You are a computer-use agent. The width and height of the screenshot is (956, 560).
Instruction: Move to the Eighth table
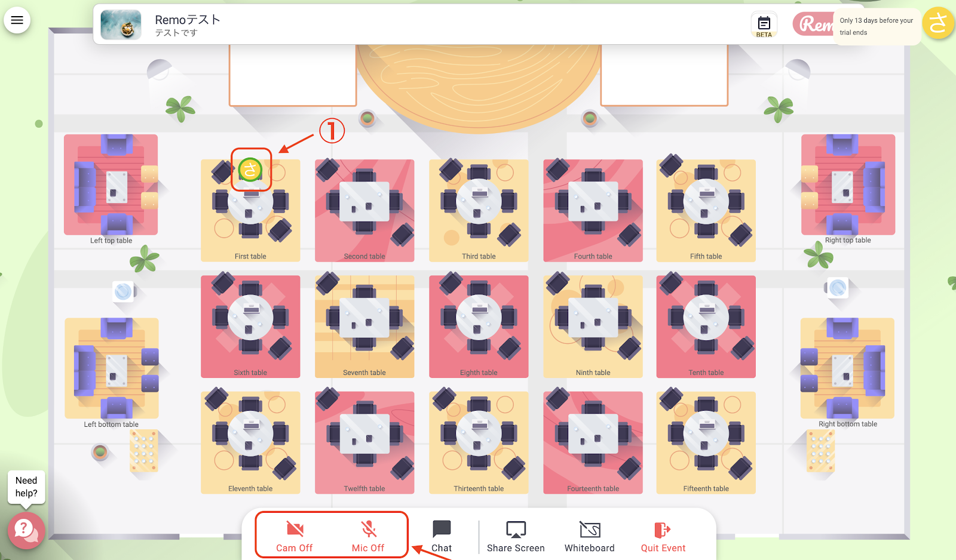pyautogui.click(x=479, y=327)
